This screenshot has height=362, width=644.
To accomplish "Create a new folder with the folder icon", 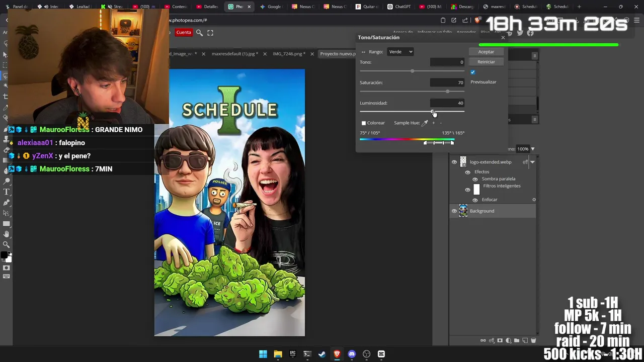I will (517, 340).
